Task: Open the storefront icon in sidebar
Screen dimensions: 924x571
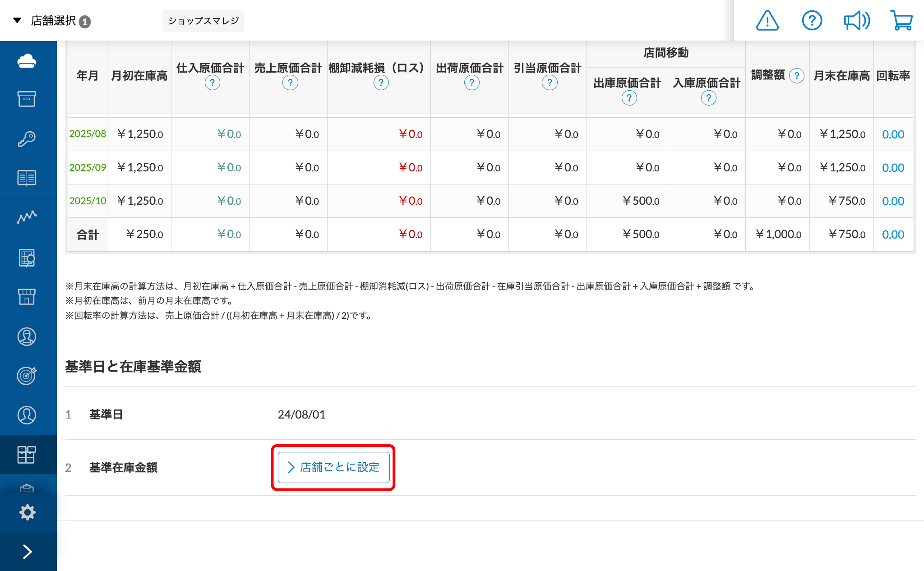Action: coord(27,297)
